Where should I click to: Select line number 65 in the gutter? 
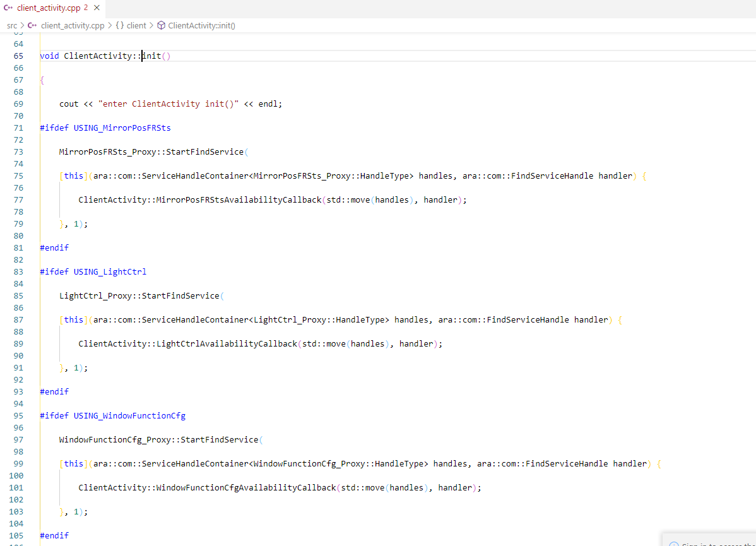click(18, 56)
